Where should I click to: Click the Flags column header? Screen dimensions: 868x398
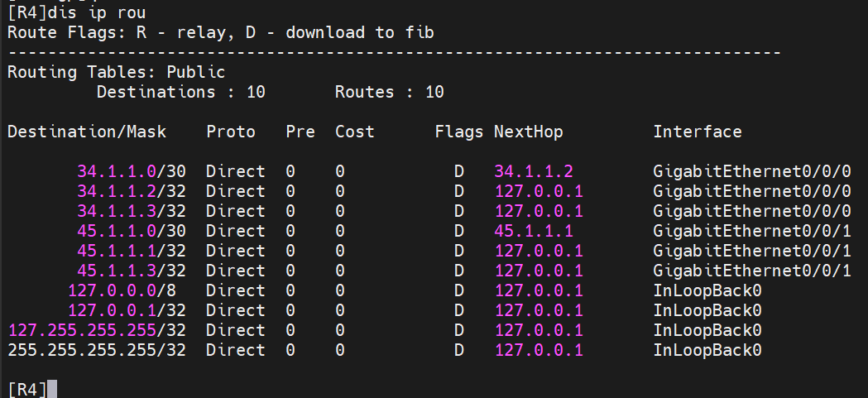459,132
